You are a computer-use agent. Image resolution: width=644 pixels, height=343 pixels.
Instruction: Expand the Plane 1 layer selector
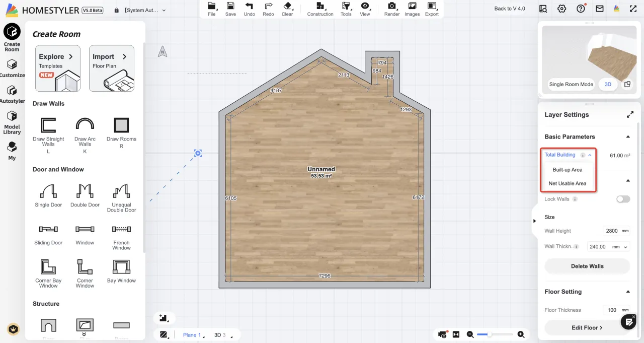coord(193,335)
